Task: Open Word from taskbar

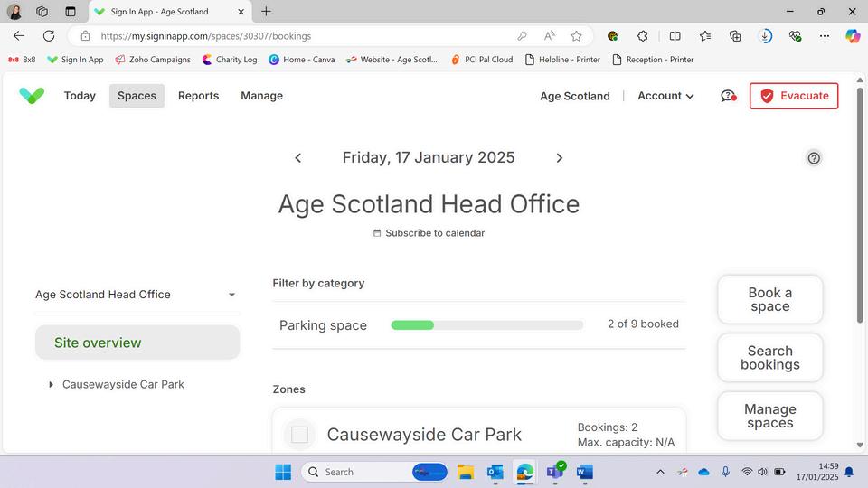Action: [585, 472]
